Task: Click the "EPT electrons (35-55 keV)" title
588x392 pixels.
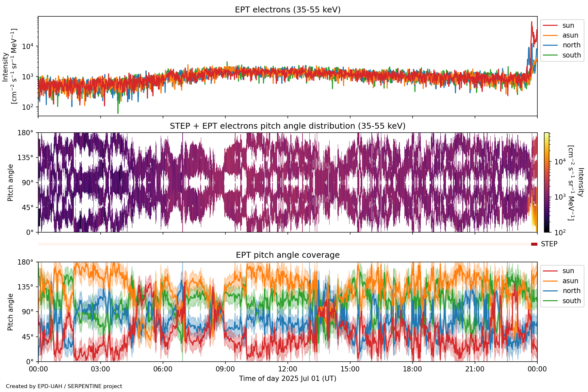Action: pos(287,10)
